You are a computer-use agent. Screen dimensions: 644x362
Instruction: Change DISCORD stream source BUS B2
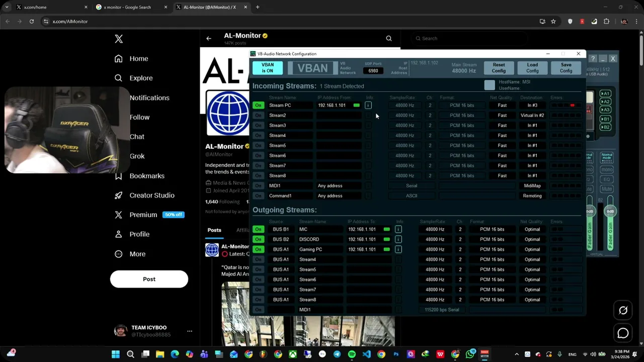tap(281, 239)
